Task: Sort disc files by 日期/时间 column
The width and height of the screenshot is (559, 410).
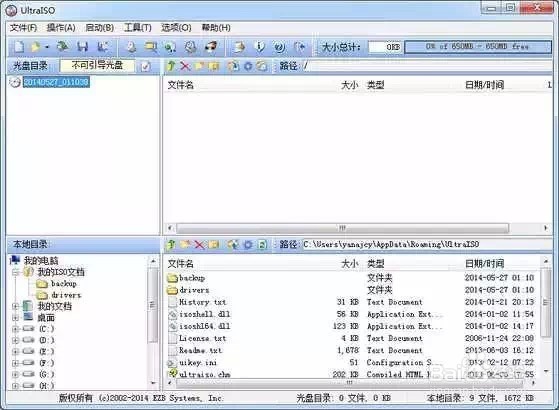Action: tap(484, 85)
